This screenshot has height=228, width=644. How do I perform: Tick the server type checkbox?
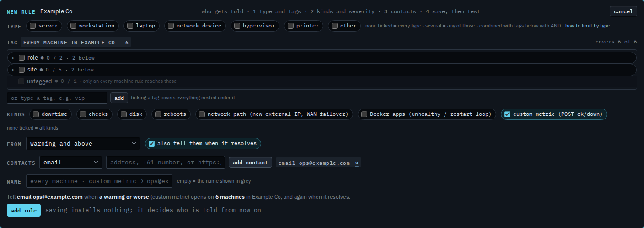pyautogui.click(x=33, y=26)
